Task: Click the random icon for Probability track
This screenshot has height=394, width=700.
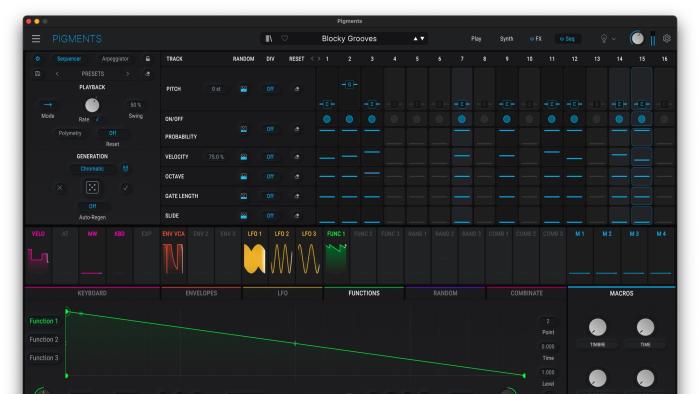Action: (x=244, y=129)
